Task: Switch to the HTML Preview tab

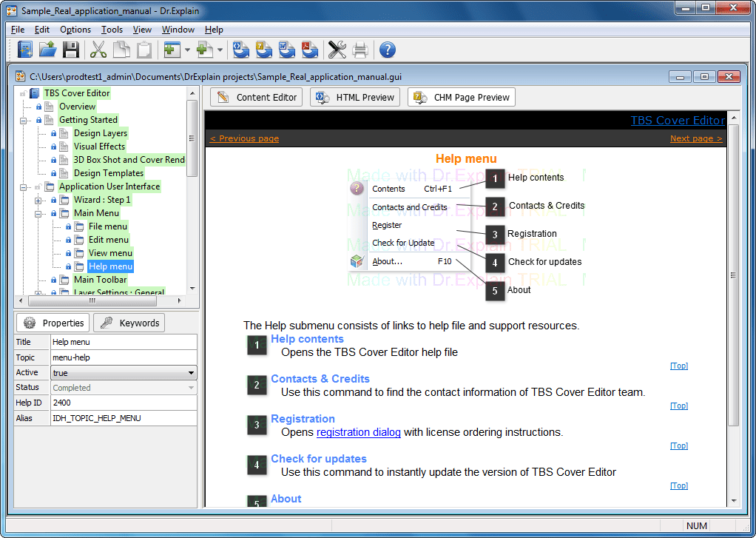Action: 355,97
